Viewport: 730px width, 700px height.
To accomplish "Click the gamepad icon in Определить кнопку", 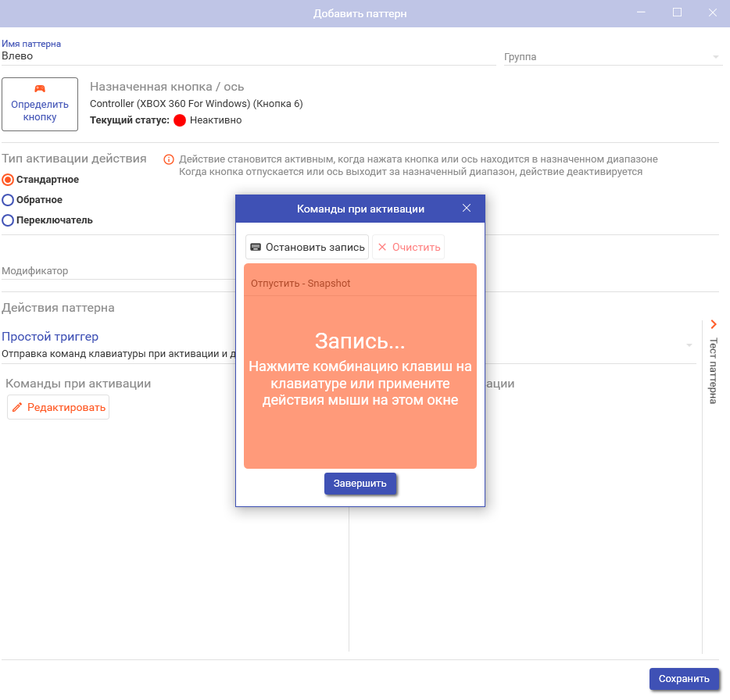I will [x=40, y=89].
